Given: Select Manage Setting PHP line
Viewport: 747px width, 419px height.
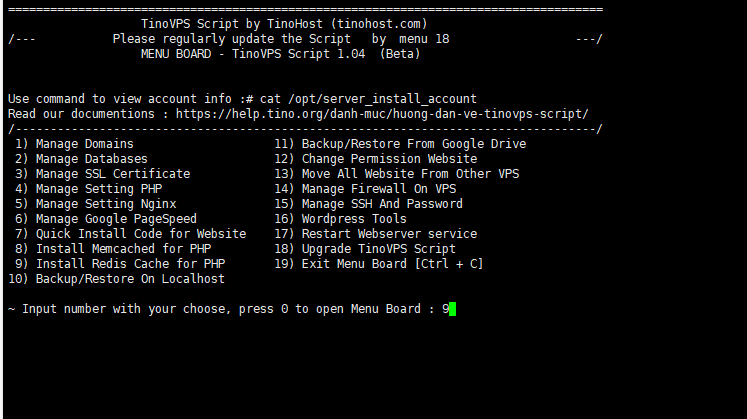Looking at the screenshot, I should pos(88,189).
